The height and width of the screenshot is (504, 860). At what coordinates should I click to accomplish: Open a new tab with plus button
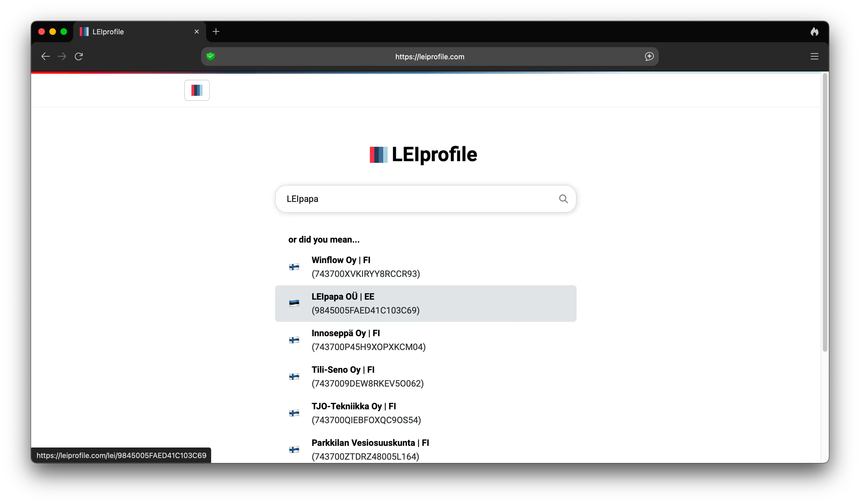[x=216, y=32]
